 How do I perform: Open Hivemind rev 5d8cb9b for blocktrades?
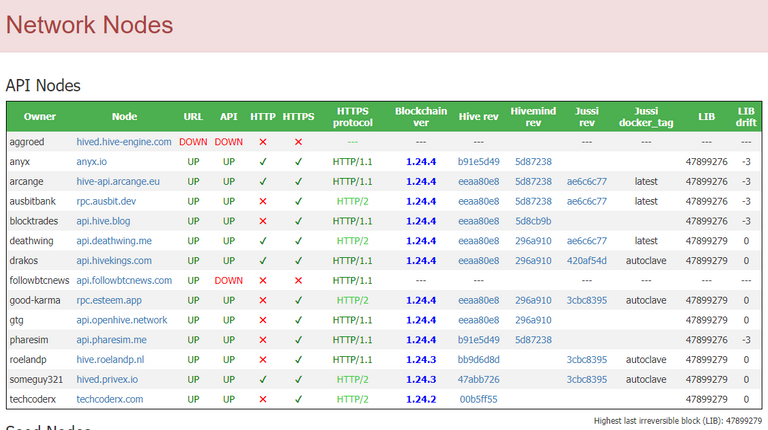click(533, 221)
